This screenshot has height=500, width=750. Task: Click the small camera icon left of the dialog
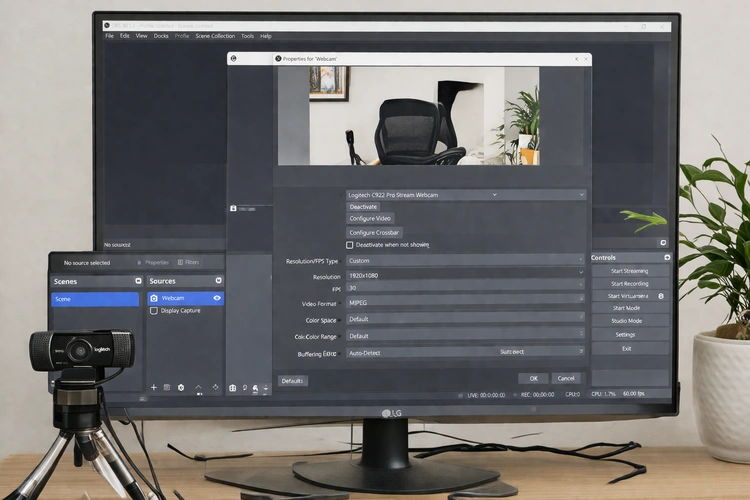(233, 209)
